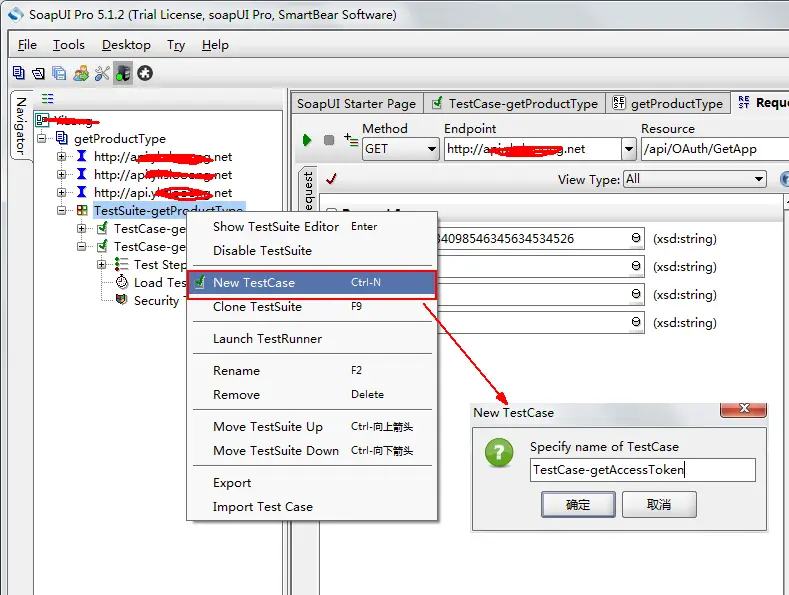Open the Desktop menu
Image resolution: width=789 pixels, height=595 pixels.
point(126,45)
